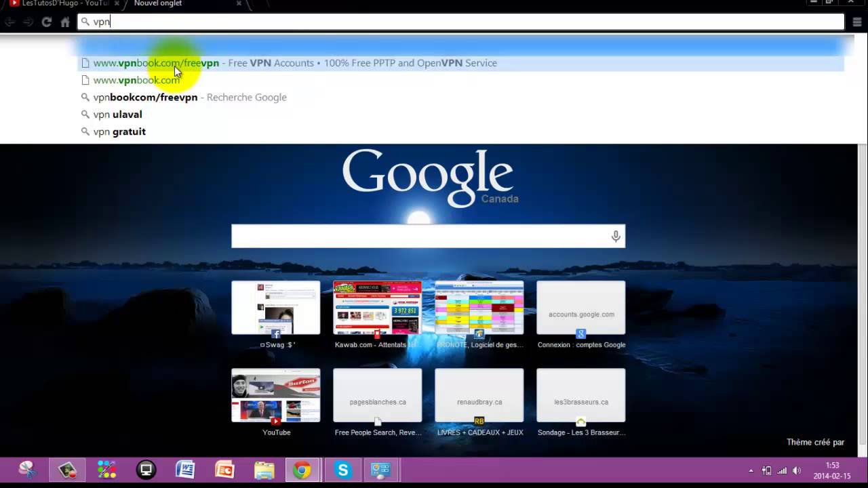Screen dimensions: 868x488
Task: Click the address bar containing vpn
Action: coord(461,22)
